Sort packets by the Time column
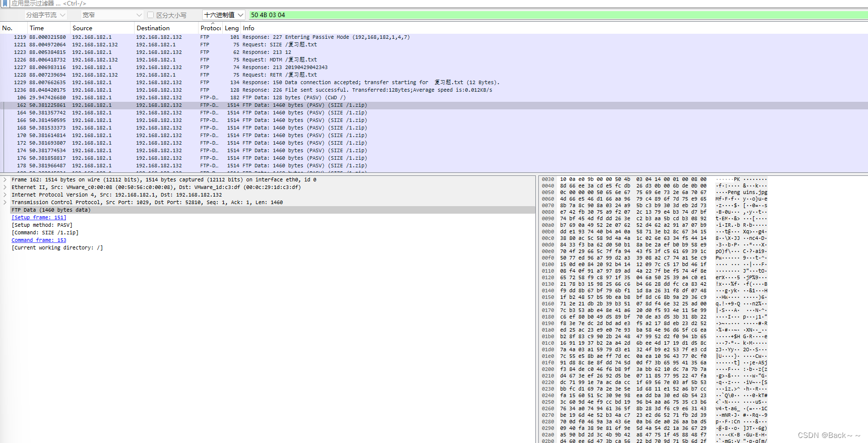 click(x=49, y=28)
